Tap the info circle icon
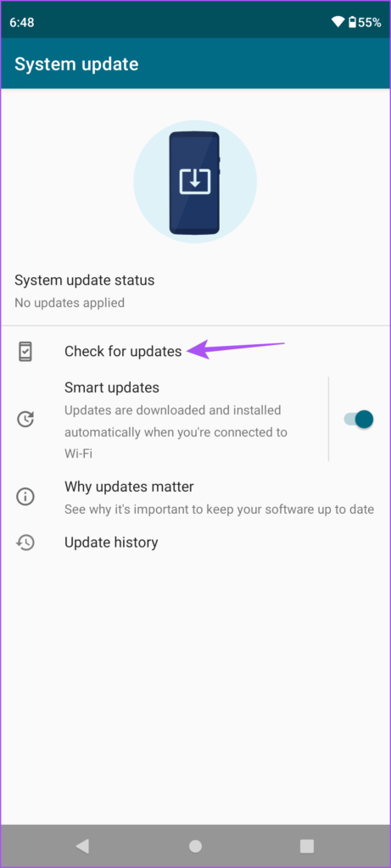The image size is (391, 868). (x=25, y=497)
